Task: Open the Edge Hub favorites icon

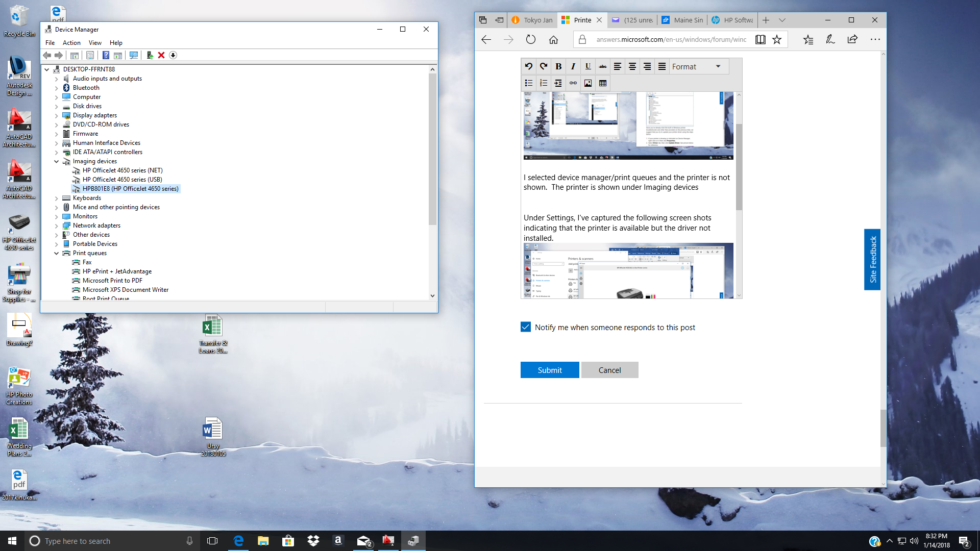Action: tap(808, 39)
